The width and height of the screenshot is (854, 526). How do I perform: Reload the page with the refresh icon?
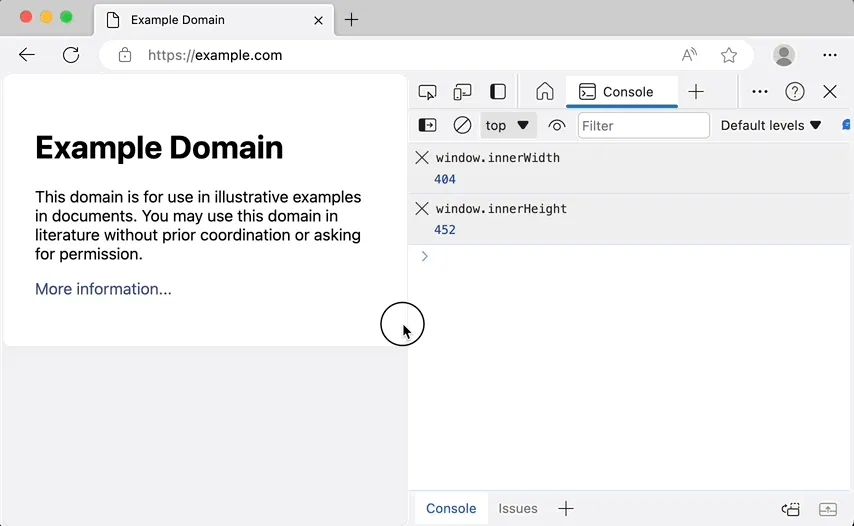click(71, 55)
